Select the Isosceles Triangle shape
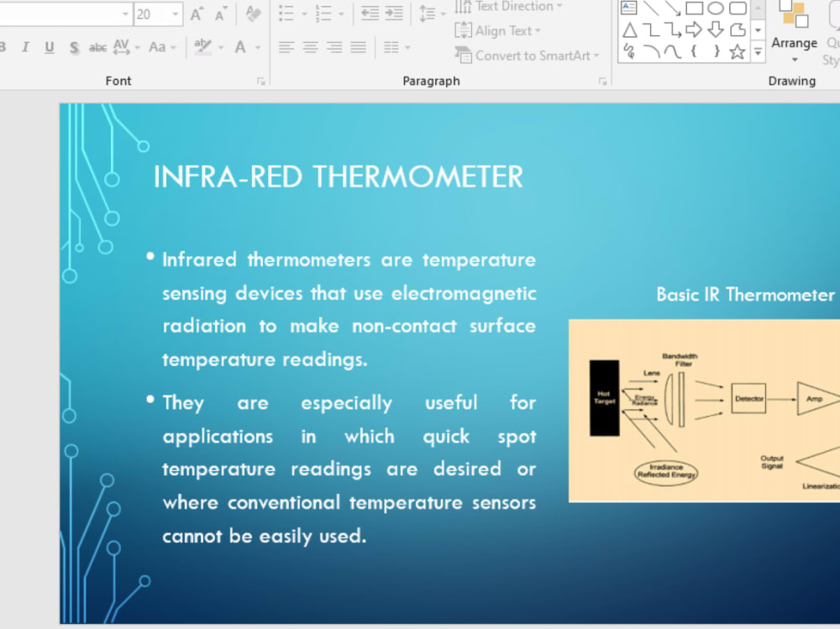The height and width of the screenshot is (629, 840). tap(629, 29)
